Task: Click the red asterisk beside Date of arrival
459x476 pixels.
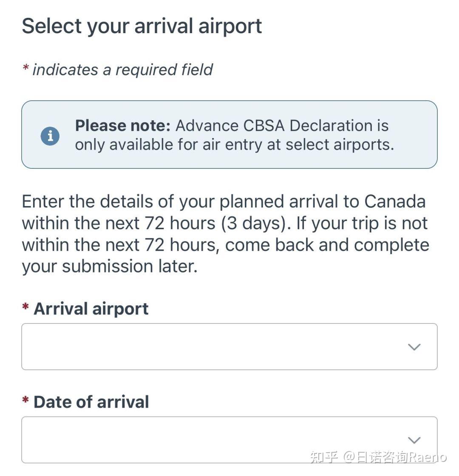Action: click(25, 400)
